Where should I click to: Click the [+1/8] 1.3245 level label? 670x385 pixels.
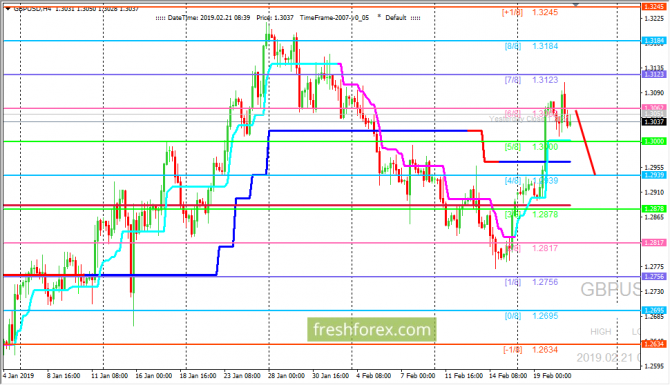(x=530, y=12)
